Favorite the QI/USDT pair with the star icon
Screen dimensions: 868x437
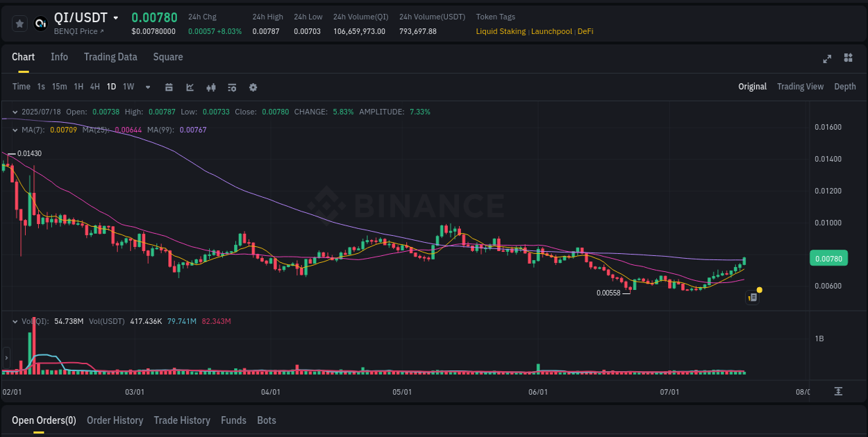19,23
